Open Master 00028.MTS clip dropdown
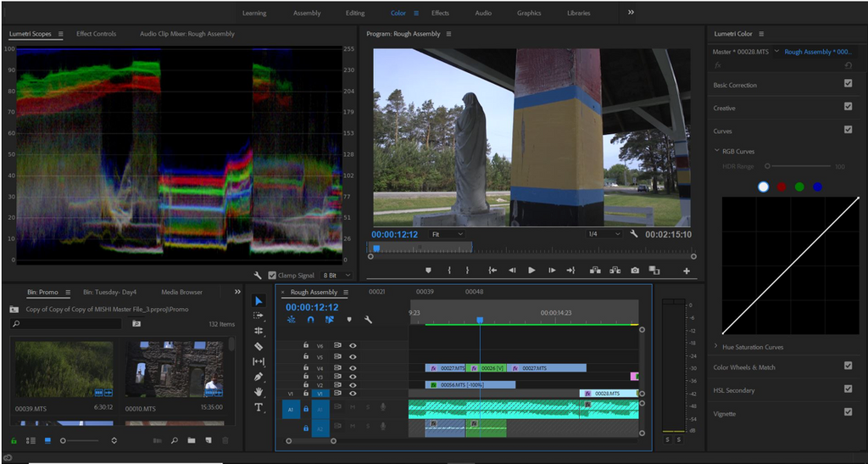The width and height of the screenshot is (868, 464). (x=776, y=52)
